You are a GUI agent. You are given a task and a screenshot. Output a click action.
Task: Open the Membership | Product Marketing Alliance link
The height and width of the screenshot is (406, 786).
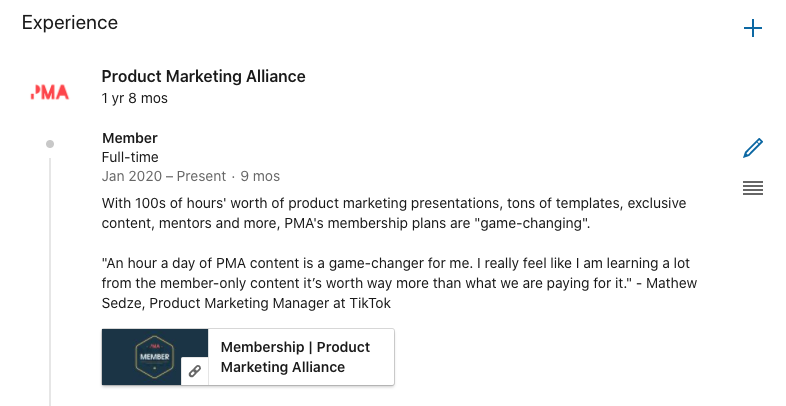[x=295, y=357]
